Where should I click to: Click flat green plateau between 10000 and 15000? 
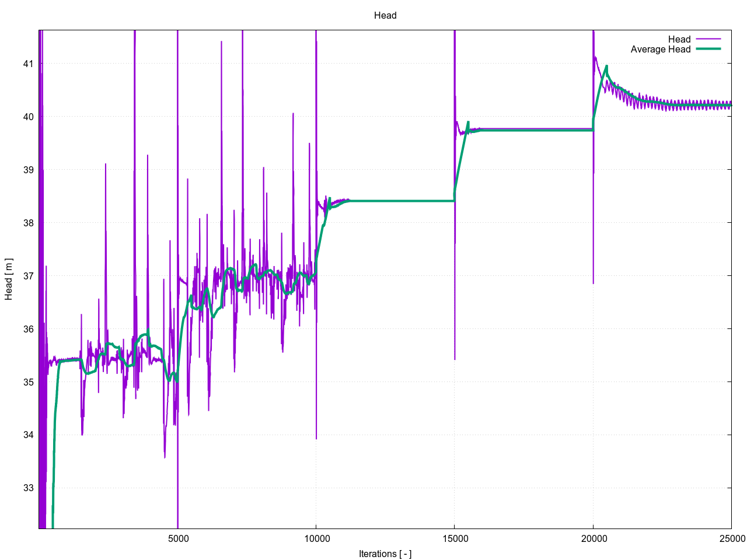(x=397, y=201)
